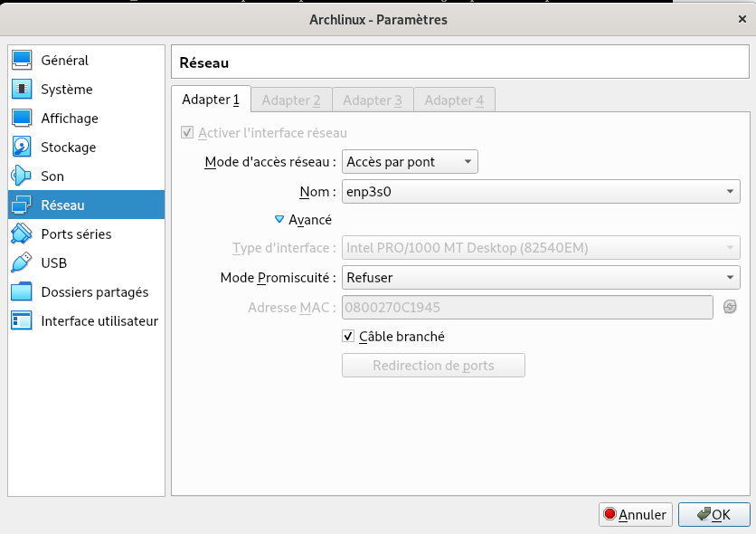Switch to the Adapter 2 tab
Image resolution: width=756 pixels, height=534 pixels.
pyautogui.click(x=291, y=100)
